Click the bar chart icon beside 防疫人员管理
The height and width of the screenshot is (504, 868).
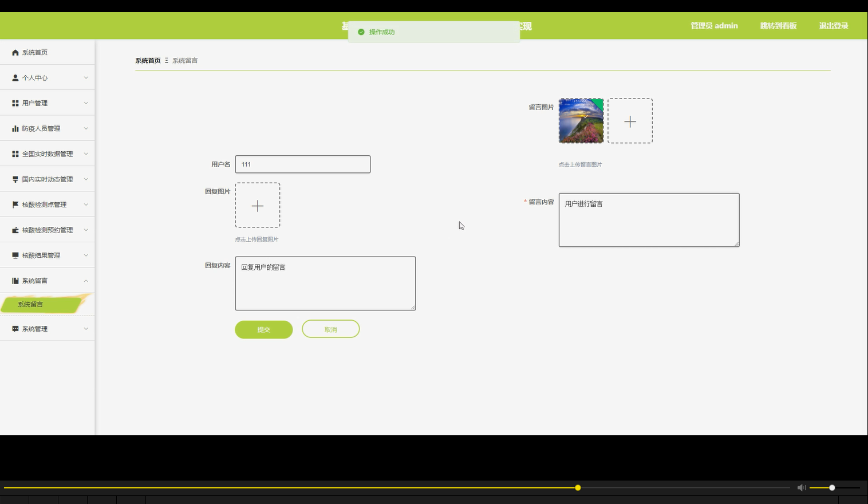15,129
